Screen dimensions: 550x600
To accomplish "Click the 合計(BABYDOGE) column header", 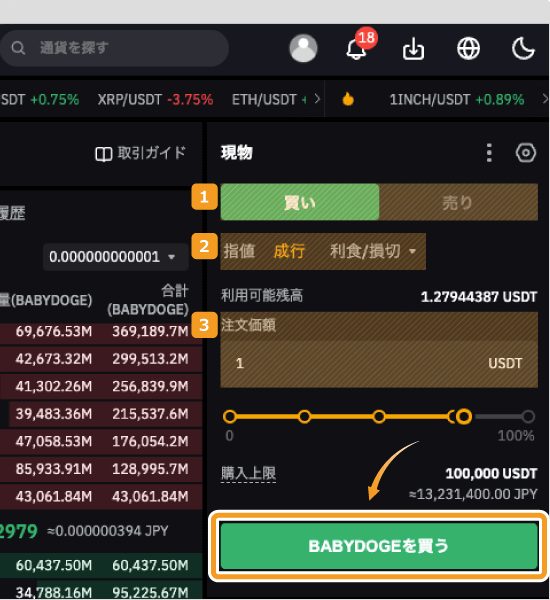I will point(148,300).
